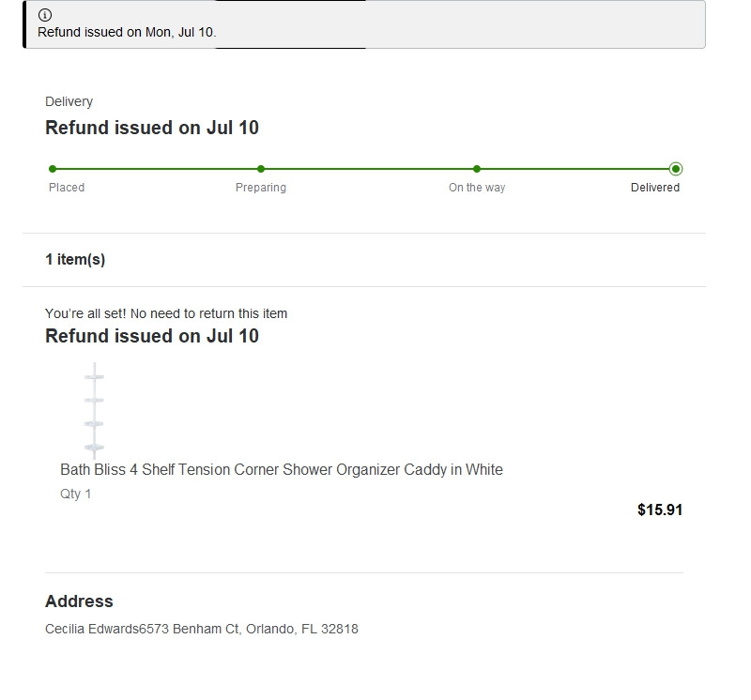Click the Delivered circle marker on tracker
The image size is (751, 700).
676,169
